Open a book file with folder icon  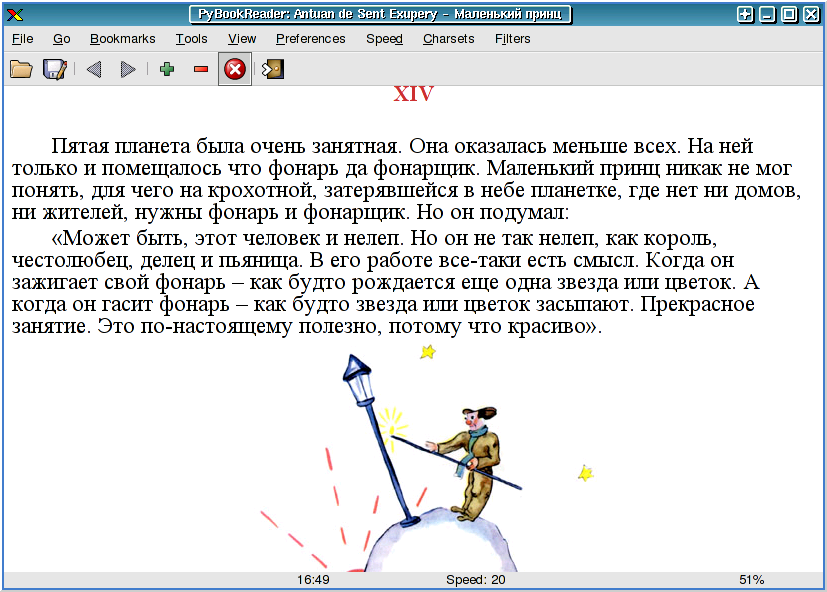click(x=21, y=69)
